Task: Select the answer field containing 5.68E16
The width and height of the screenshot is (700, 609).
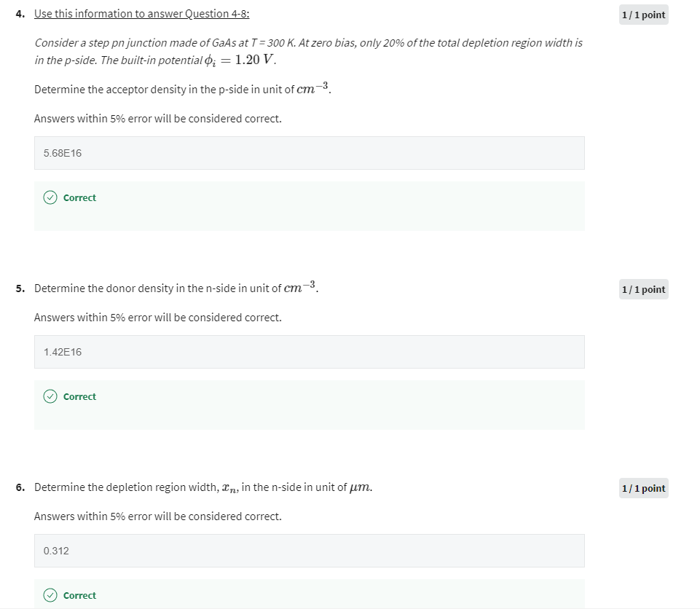Action: click(x=309, y=153)
